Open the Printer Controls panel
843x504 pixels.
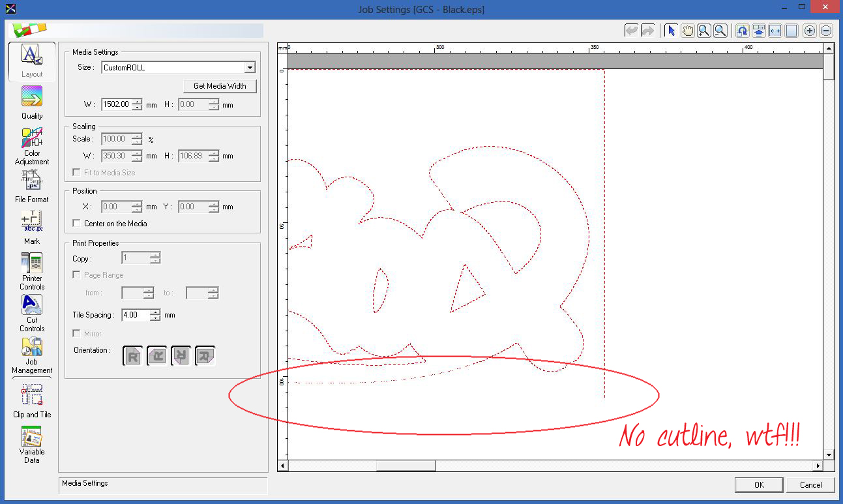[x=31, y=271]
